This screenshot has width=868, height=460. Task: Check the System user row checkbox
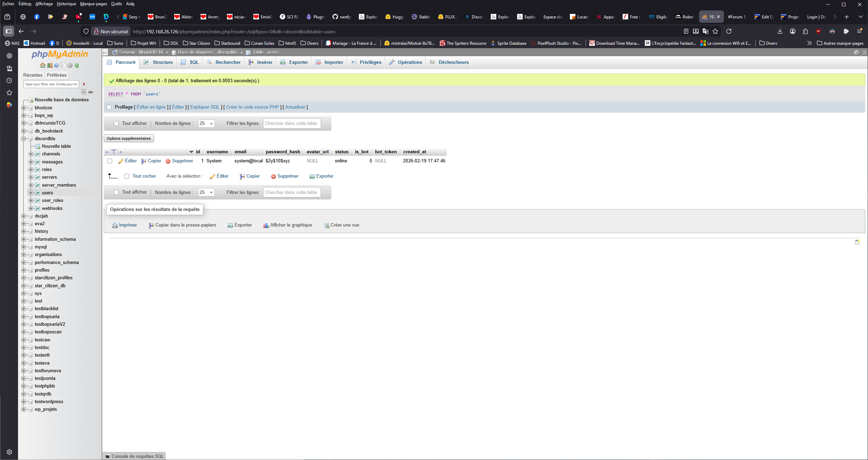110,161
